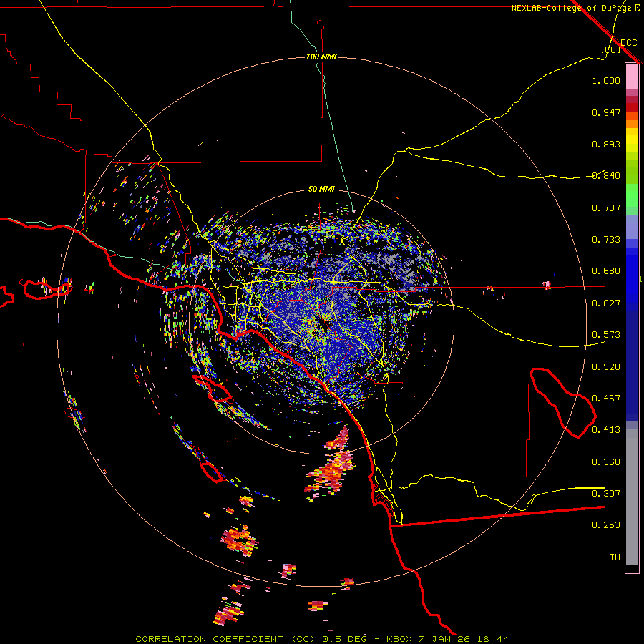Click the gray segment of the color bar

click(632, 497)
